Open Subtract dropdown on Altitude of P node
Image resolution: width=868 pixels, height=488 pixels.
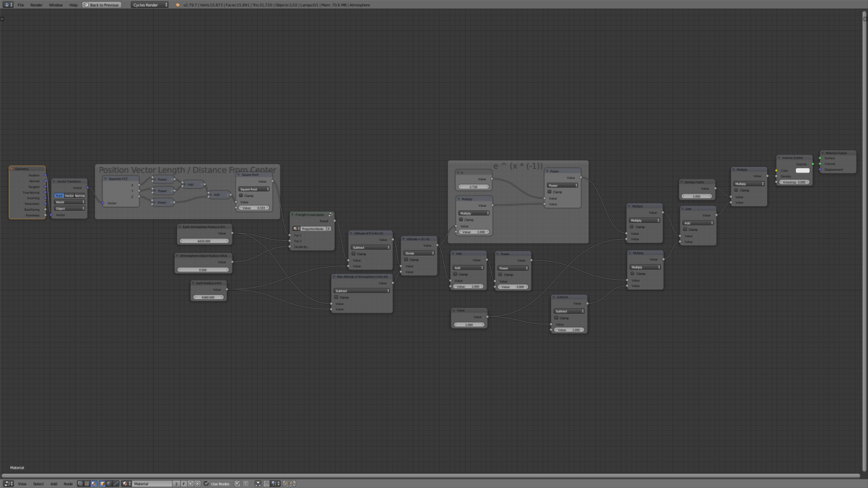(x=370, y=247)
